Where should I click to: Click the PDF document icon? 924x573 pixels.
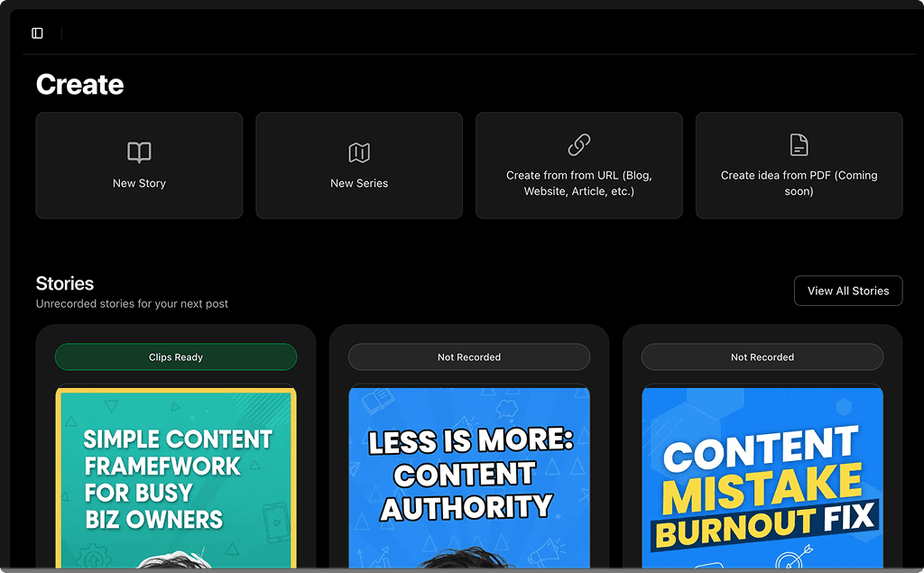pyautogui.click(x=799, y=143)
